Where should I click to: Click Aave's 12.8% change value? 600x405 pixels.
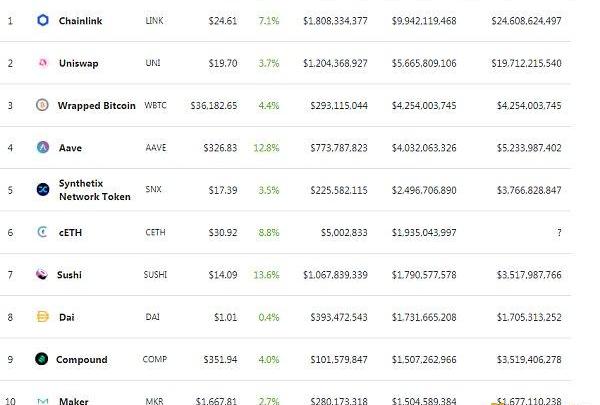[x=267, y=147]
